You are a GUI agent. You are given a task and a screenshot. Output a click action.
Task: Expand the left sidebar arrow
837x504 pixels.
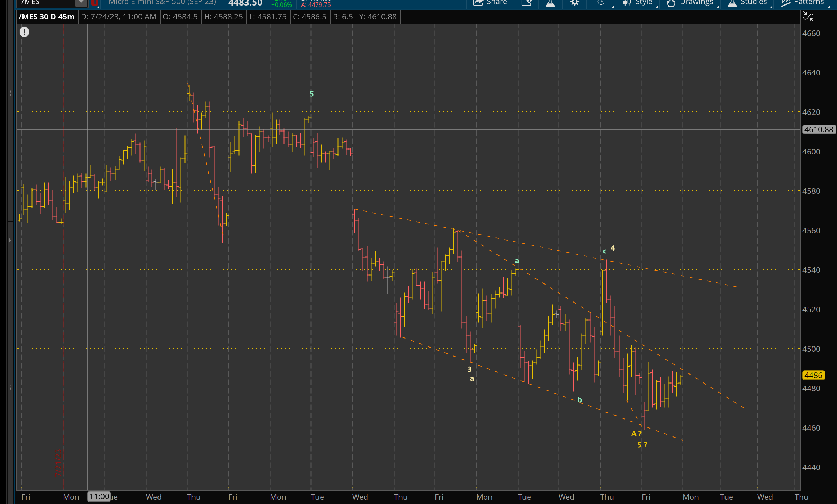(10, 240)
